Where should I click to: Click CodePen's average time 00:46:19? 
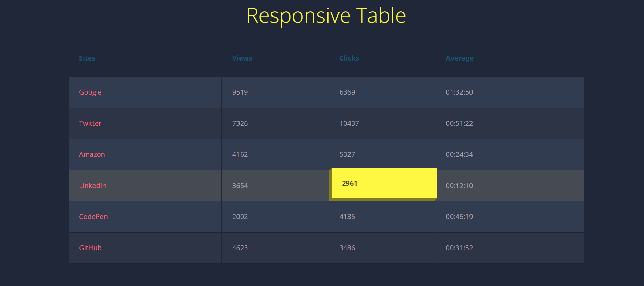459,217
